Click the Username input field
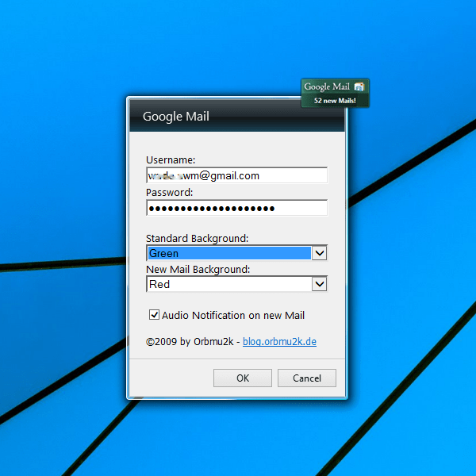The height and width of the screenshot is (476, 476). pos(236,175)
